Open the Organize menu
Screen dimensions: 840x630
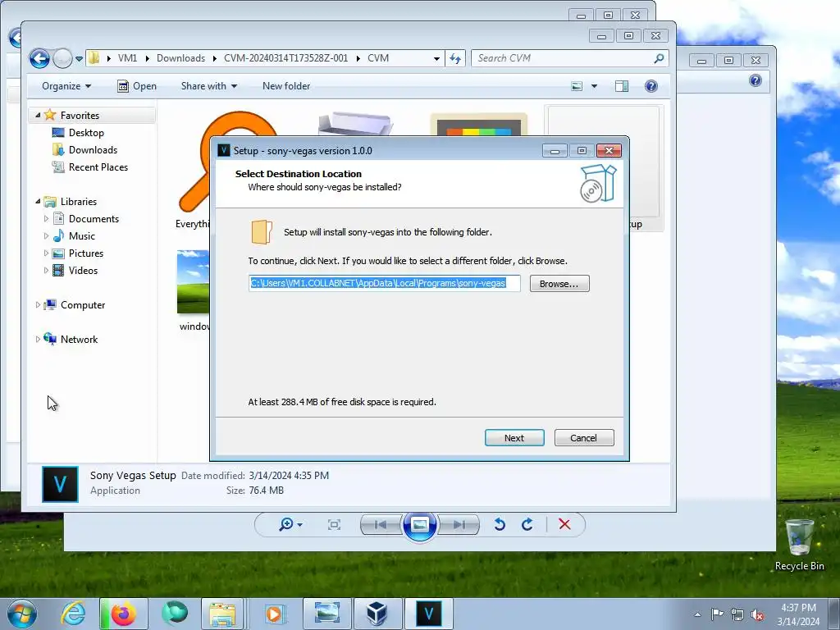tap(66, 85)
